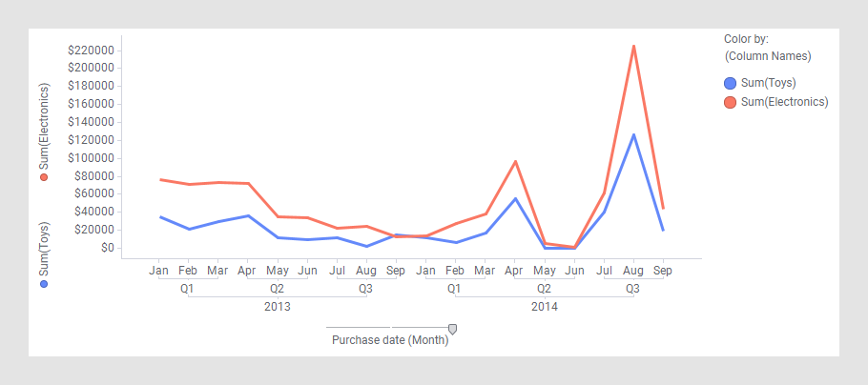
Task: Click the $220000 Y-axis scale label
Action: click(x=92, y=50)
